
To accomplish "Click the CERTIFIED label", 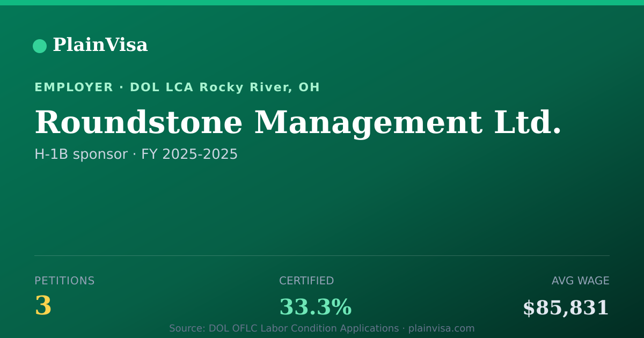I will [x=306, y=281].
